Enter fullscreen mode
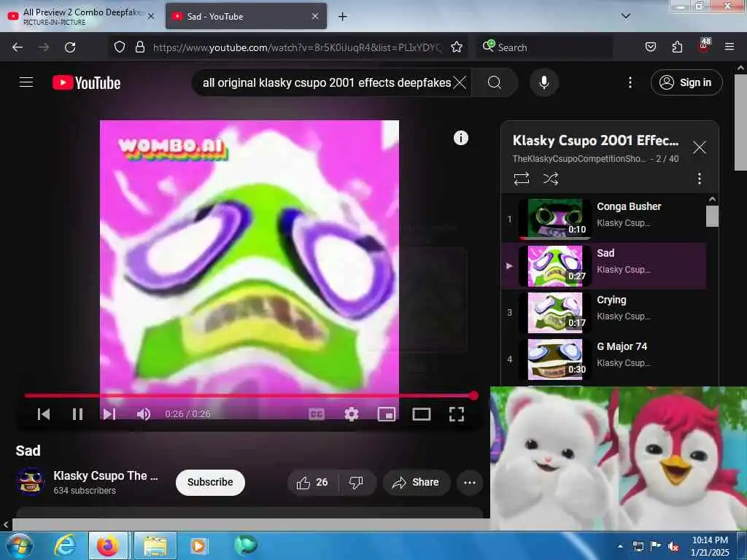This screenshot has width=747, height=560. tap(457, 414)
